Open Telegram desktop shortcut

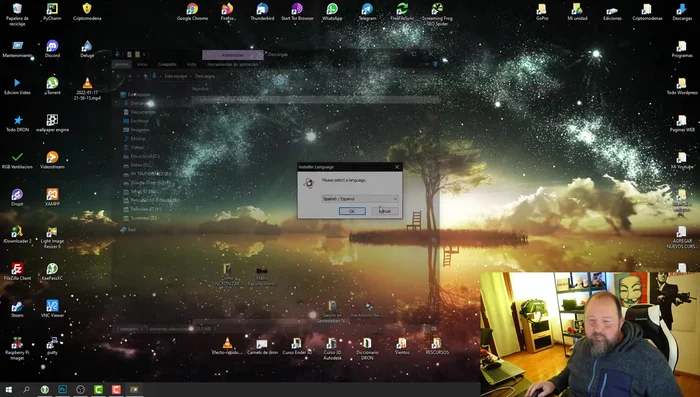click(x=367, y=12)
